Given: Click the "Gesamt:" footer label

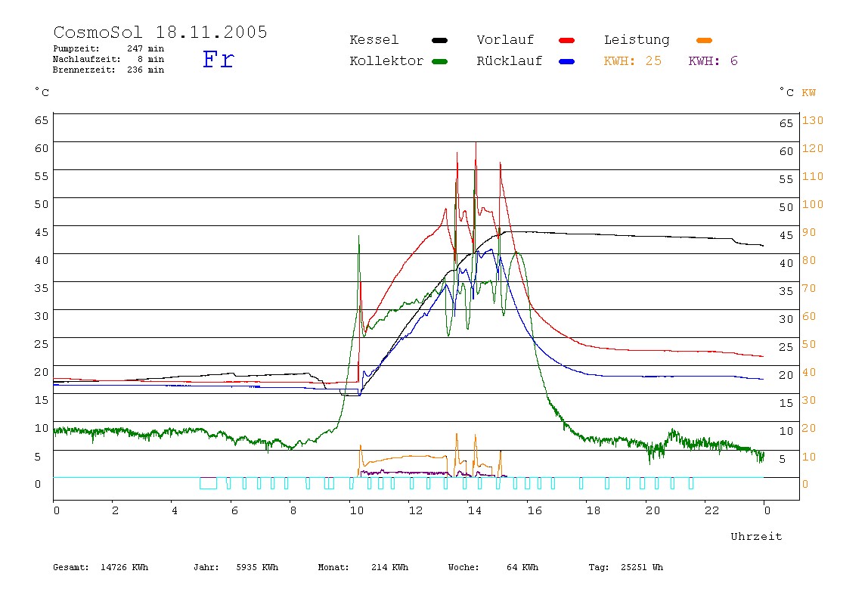Looking at the screenshot, I should (71, 567).
